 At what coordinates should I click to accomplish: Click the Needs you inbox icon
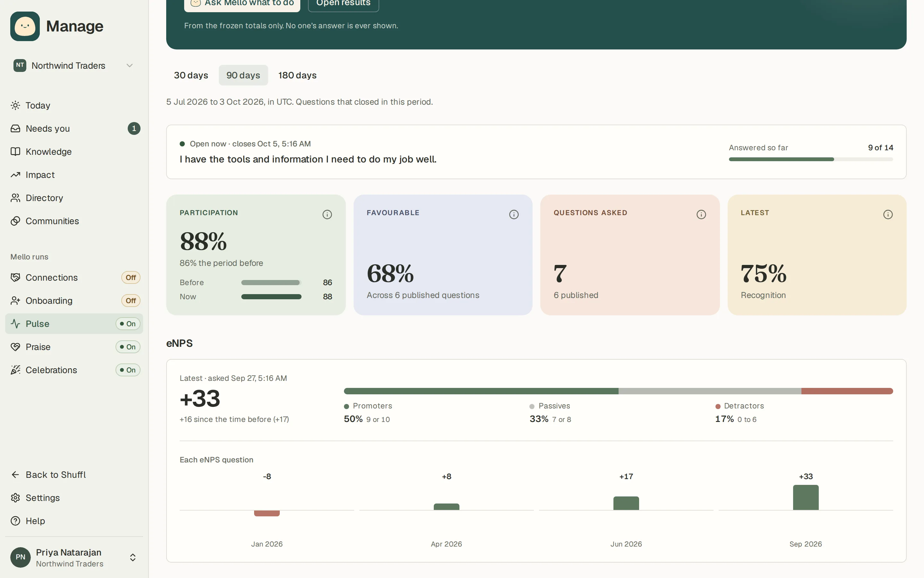[x=15, y=128]
